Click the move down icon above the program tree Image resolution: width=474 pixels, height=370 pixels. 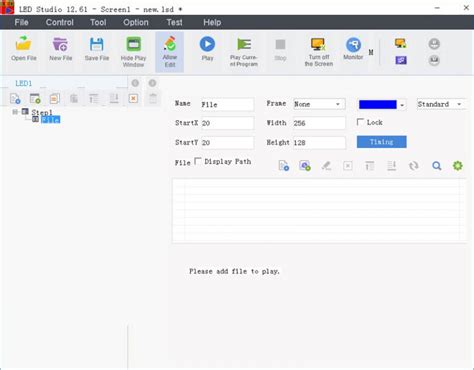[114, 99]
